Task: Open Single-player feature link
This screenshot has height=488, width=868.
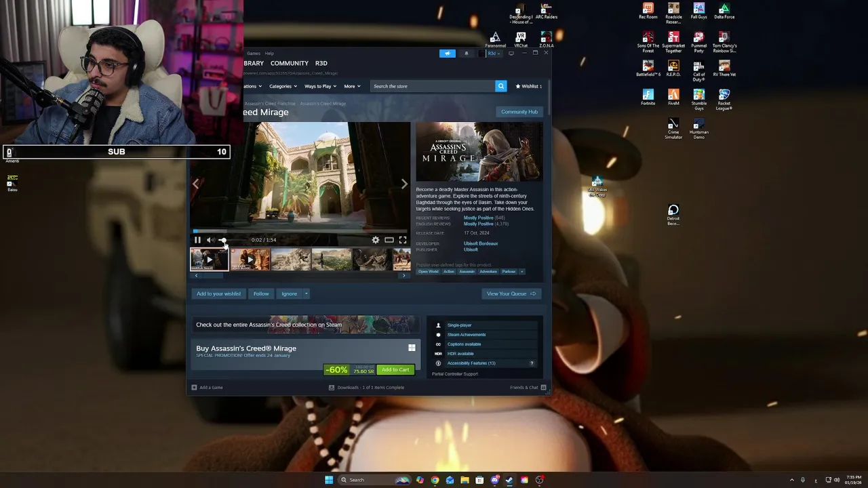Action: tap(459, 325)
